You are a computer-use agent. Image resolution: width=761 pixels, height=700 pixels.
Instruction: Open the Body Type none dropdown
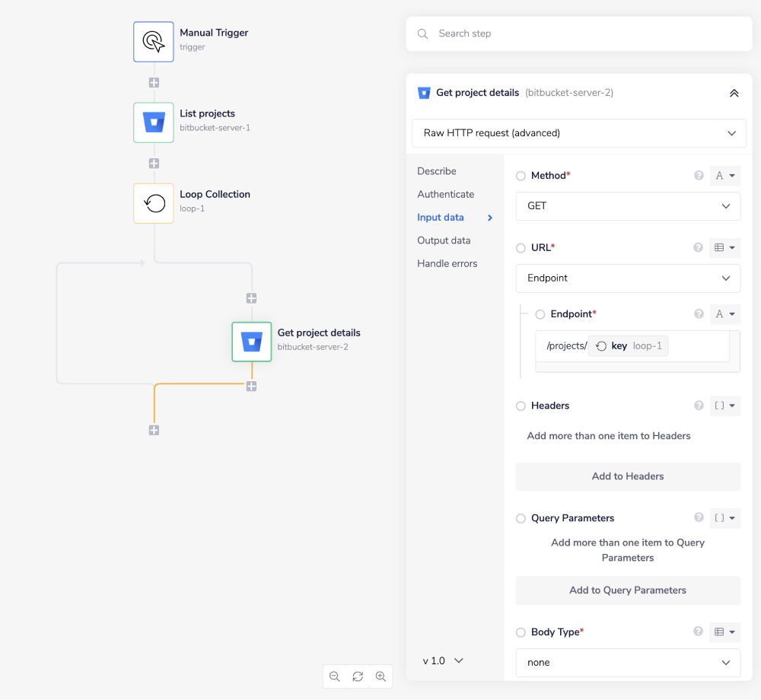click(628, 663)
